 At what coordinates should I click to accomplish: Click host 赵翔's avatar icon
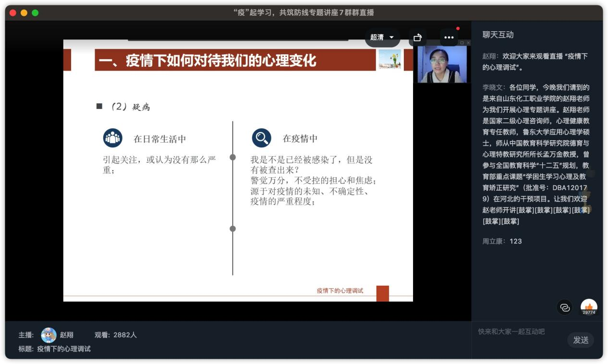tap(49, 335)
